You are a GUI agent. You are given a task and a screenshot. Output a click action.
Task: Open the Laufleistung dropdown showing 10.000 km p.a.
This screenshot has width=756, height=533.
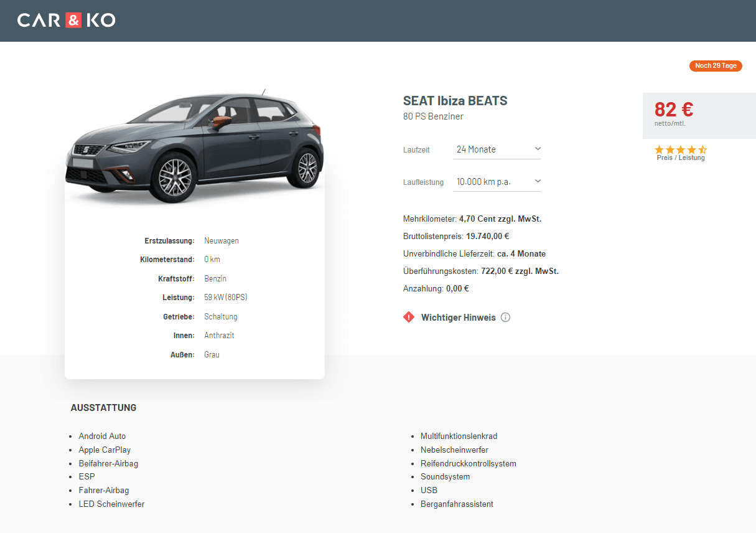point(497,182)
